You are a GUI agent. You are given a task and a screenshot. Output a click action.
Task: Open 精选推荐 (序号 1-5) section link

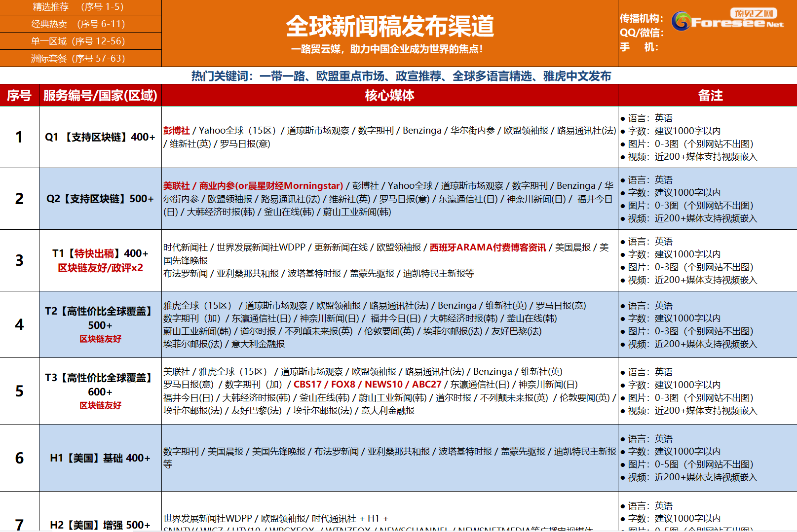(x=78, y=7)
